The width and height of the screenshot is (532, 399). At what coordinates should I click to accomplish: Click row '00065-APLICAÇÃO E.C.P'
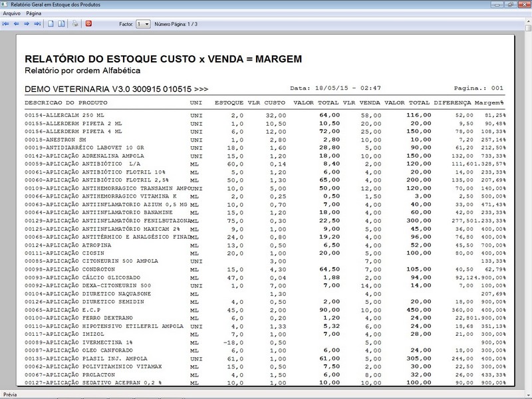265,310
